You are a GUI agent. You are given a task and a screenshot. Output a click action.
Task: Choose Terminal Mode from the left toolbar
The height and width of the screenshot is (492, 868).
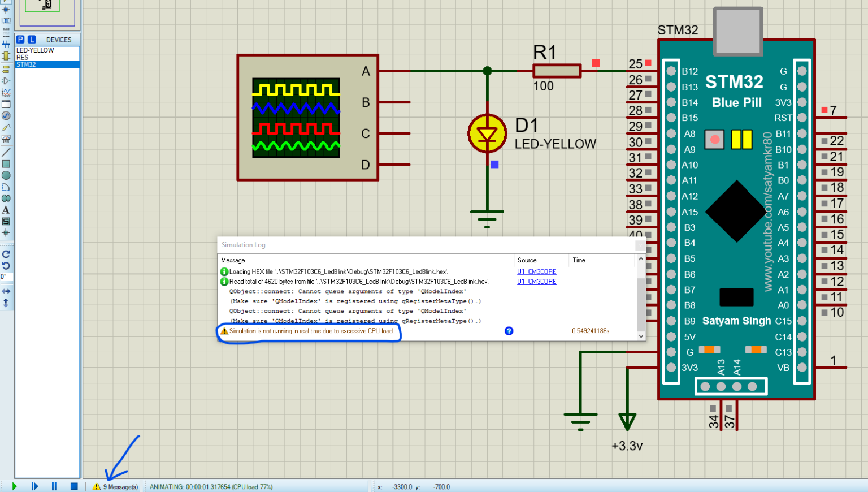tap(6, 69)
